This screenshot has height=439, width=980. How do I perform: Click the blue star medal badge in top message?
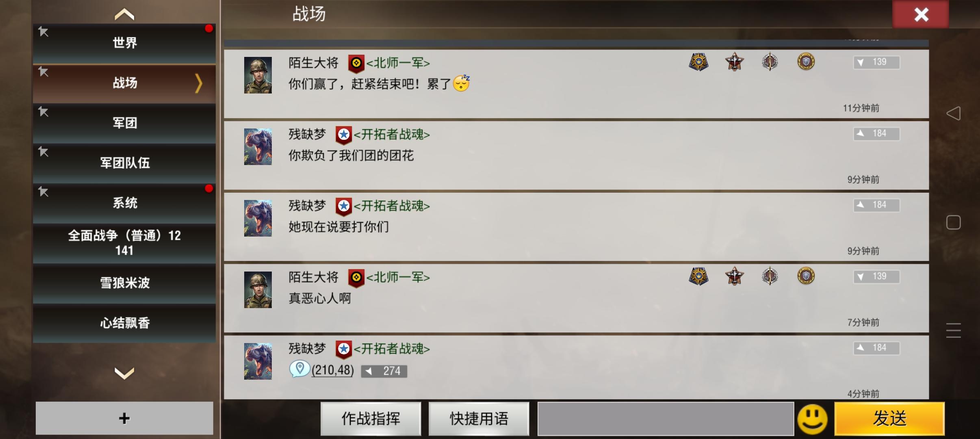pos(698,62)
